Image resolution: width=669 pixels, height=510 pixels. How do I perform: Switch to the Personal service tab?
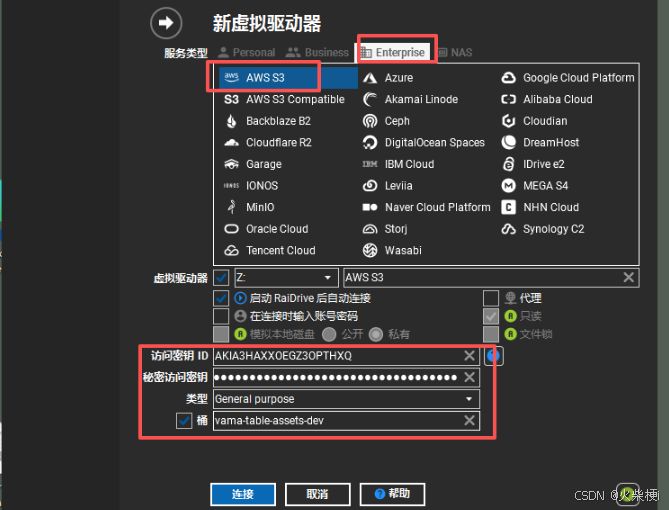[x=247, y=52]
